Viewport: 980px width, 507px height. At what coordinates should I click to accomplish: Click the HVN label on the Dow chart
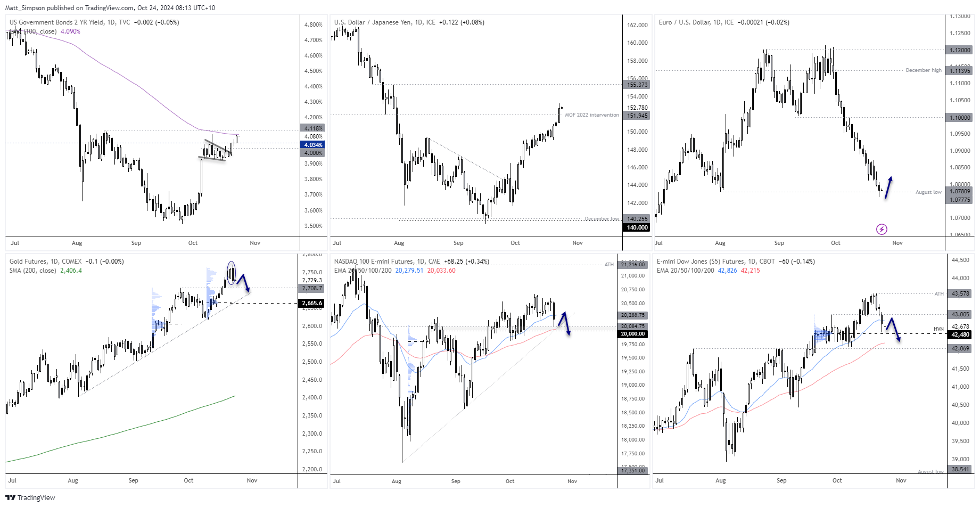pos(938,329)
